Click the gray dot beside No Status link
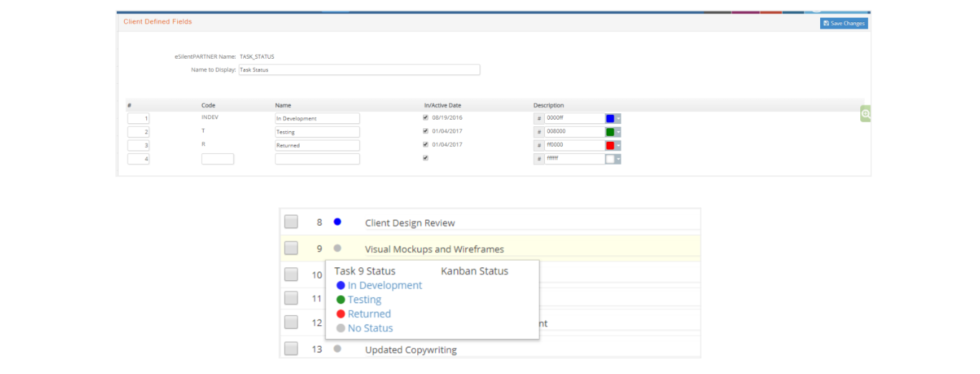 click(x=341, y=328)
